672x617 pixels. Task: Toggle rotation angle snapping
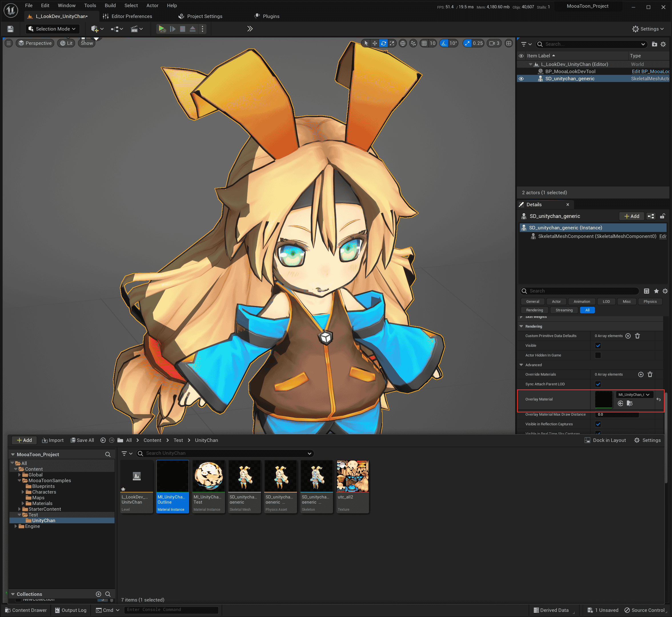tap(444, 43)
